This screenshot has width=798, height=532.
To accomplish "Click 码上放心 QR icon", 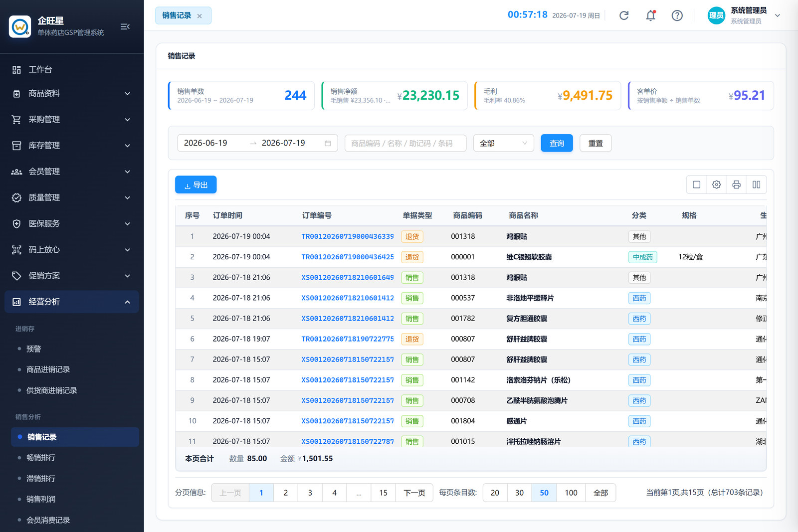I will click(16, 250).
